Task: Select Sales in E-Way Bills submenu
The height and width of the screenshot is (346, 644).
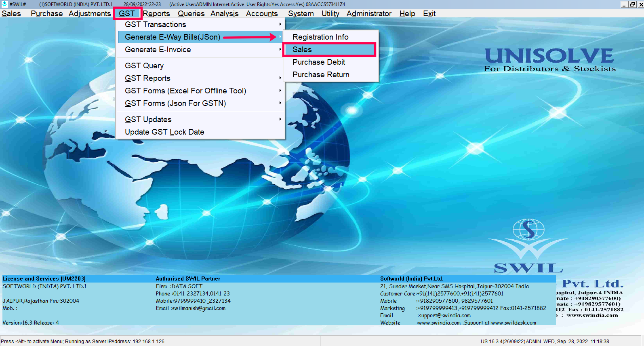Action: pos(331,50)
